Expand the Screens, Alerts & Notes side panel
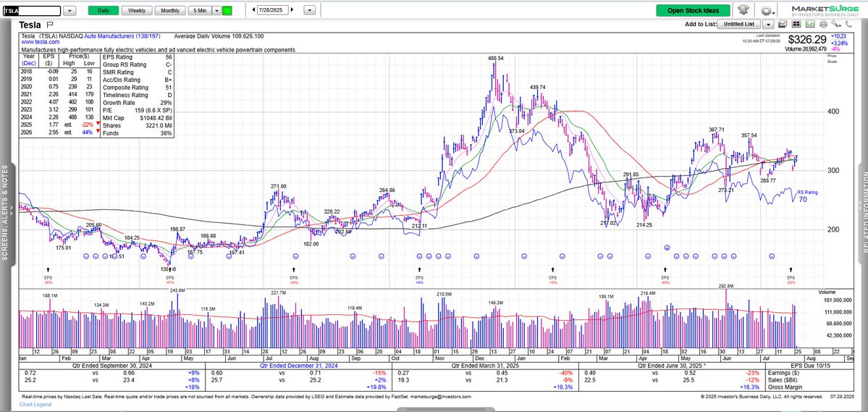 tap(8, 212)
